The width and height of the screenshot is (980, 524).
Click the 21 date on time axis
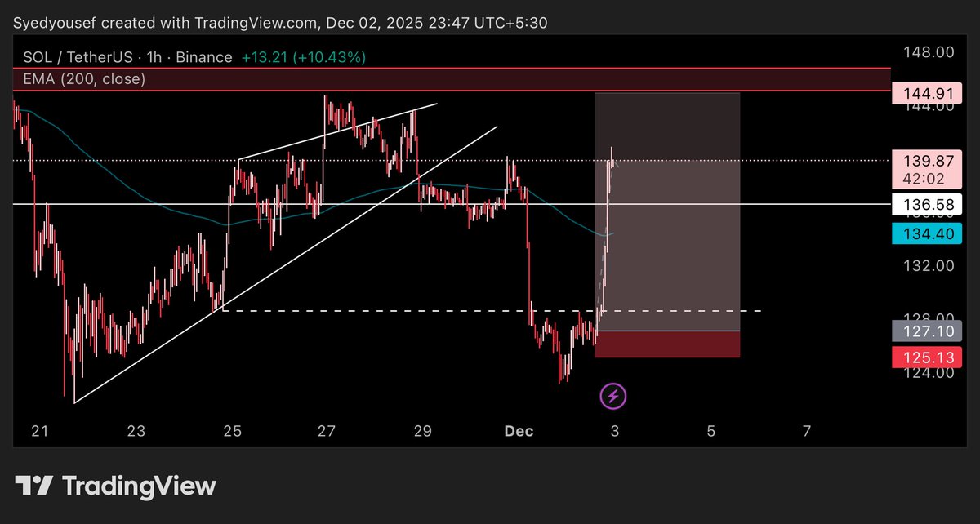pyautogui.click(x=40, y=430)
